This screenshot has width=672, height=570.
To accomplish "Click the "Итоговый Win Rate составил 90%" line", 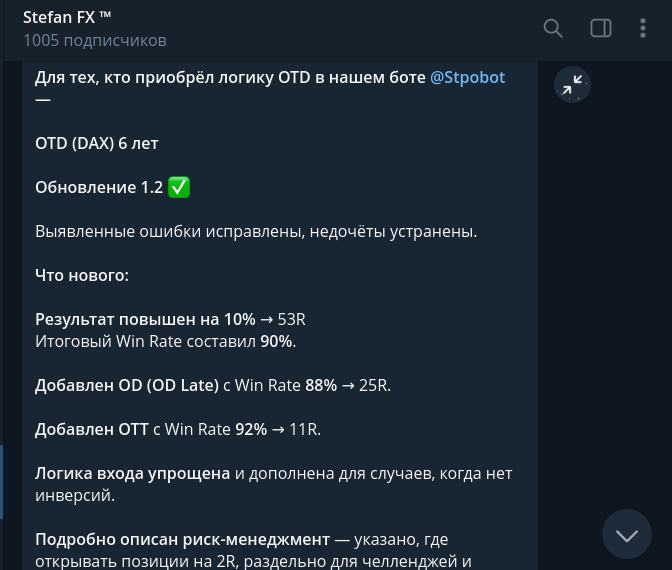I will coord(165,341).
